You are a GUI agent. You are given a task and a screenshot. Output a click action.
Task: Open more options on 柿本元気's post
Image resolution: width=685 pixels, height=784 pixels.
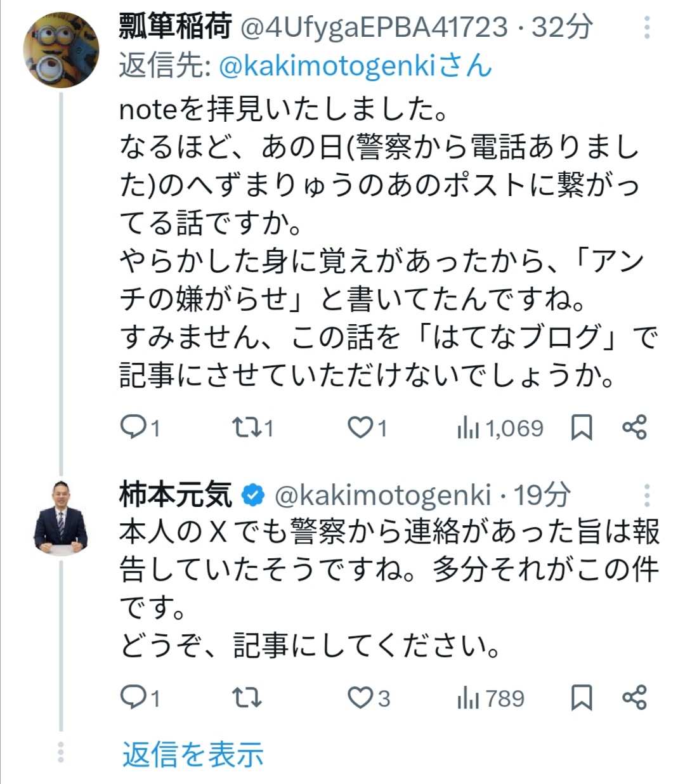coord(647,495)
